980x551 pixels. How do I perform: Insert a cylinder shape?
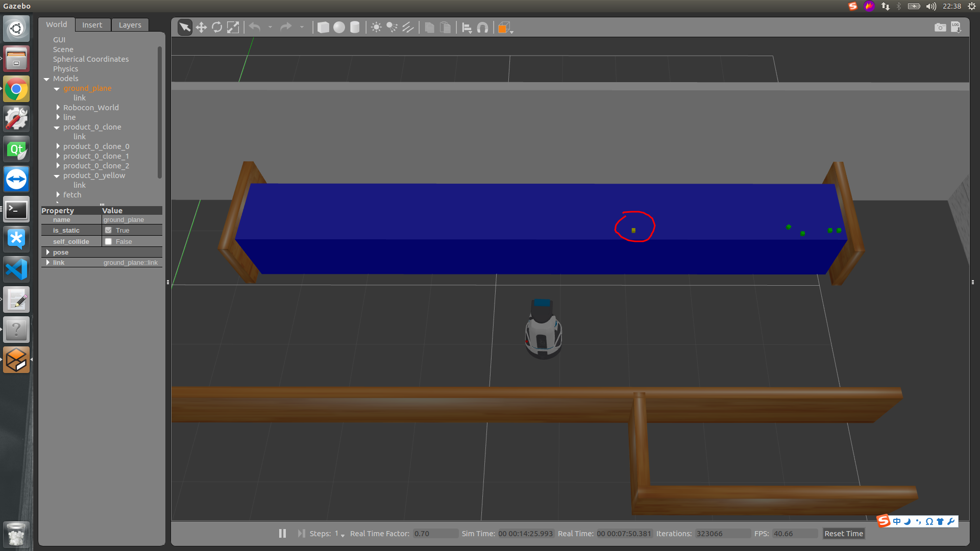pyautogui.click(x=355, y=28)
